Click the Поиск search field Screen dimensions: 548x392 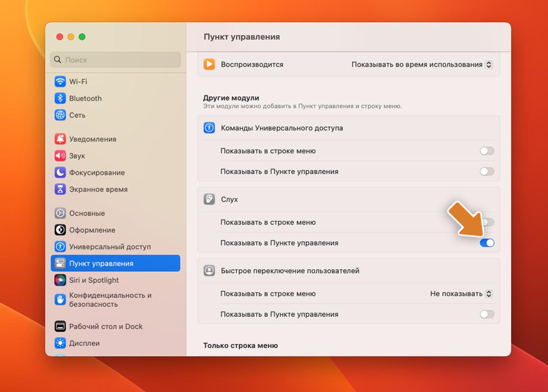[x=116, y=60]
